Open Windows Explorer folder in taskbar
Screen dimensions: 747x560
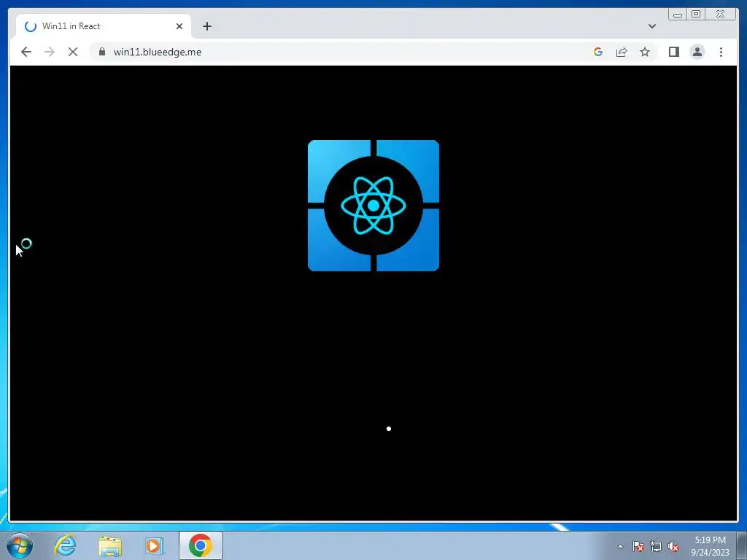pos(110,545)
